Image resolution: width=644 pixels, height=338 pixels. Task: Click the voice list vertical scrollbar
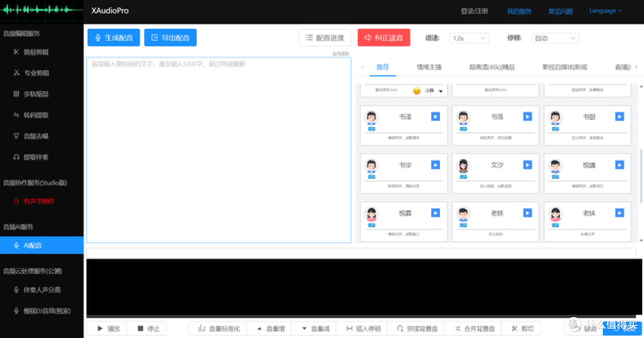pyautogui.click(x=640, y=175)
